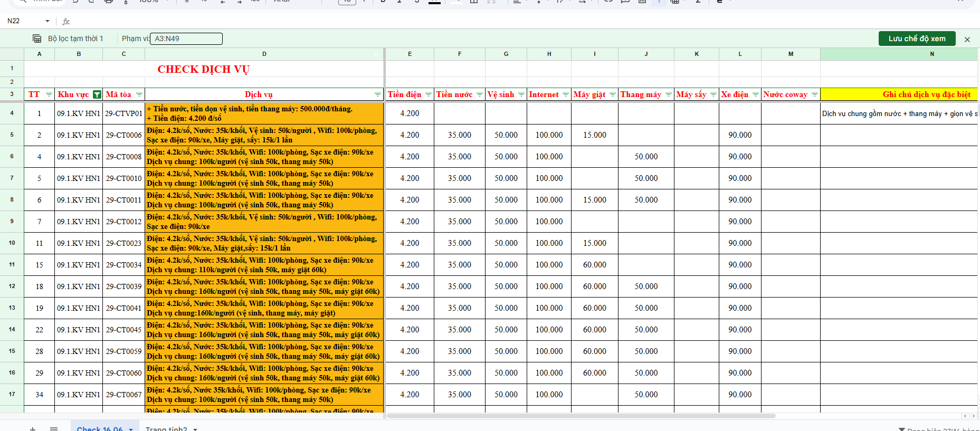Open the Internet column filter icon
This screenshot has width=980, height=431.
[566, 94]
